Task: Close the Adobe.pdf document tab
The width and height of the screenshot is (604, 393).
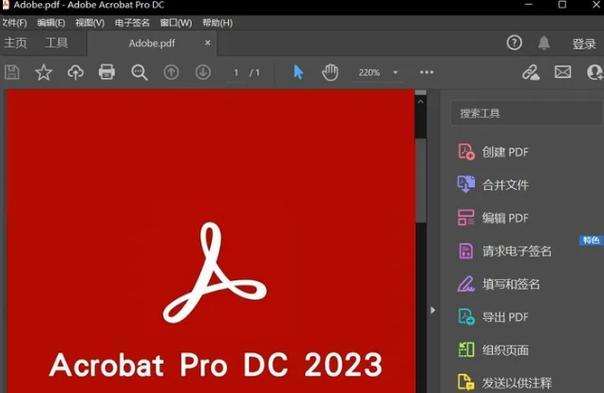Action: pyautogui.click(x=208, y=43)
